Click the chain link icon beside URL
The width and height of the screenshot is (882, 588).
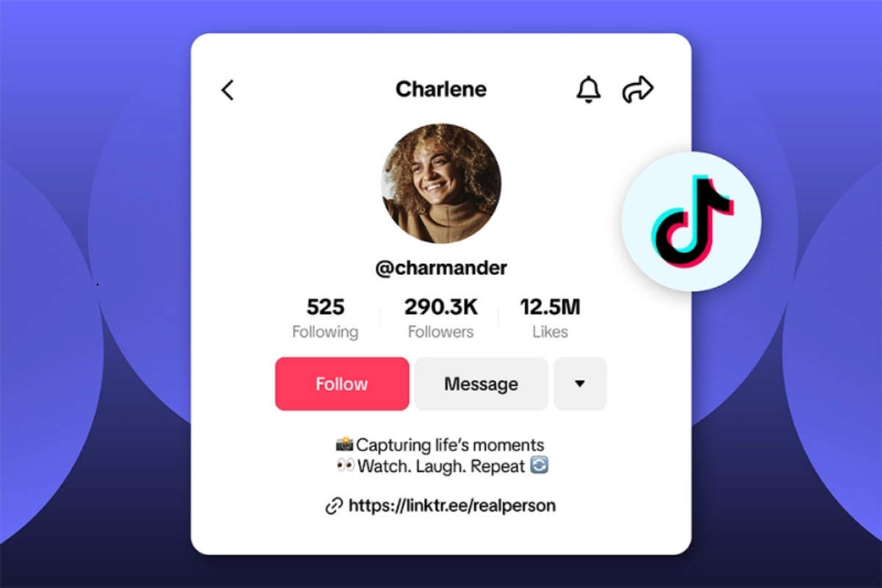point(334,506)
